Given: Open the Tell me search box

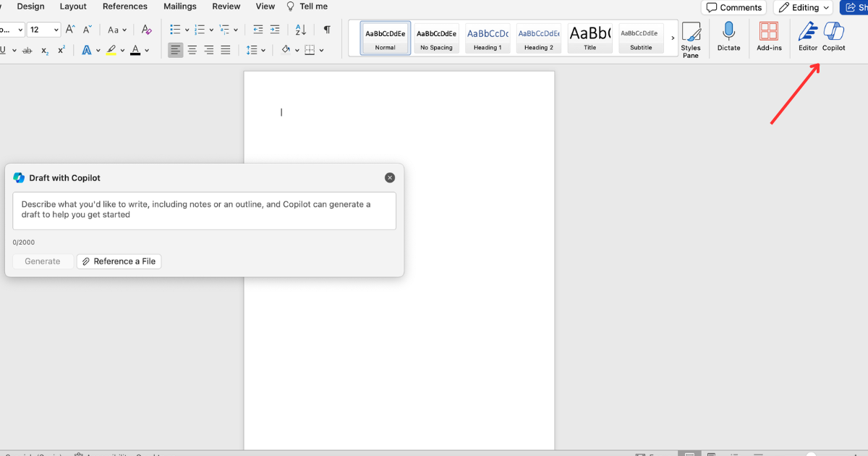Looking at the screenshot, I should [307, 7].
